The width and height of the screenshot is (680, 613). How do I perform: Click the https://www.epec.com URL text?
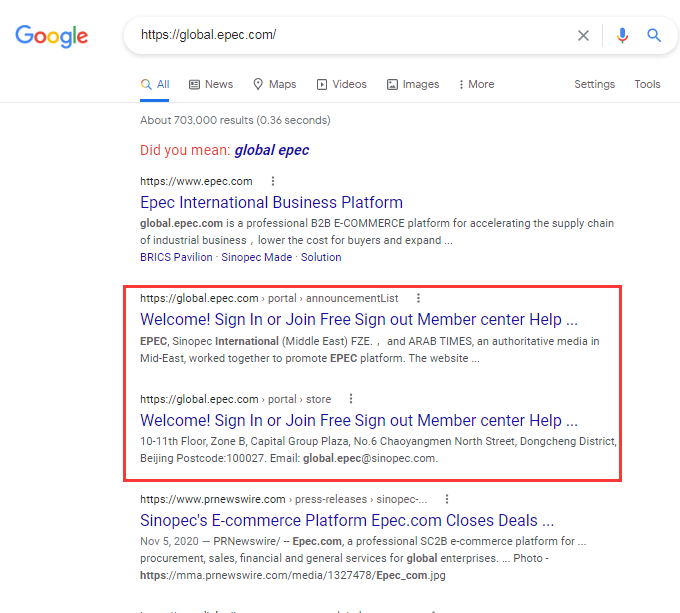tap(196, 181)
